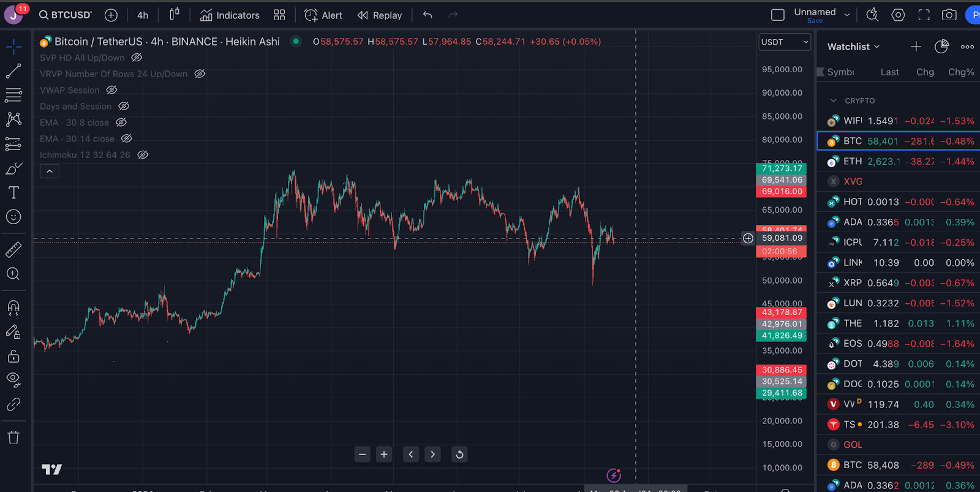Open chart settings gear icon
This screenshot has height=492, width=980.
point(898,15)
